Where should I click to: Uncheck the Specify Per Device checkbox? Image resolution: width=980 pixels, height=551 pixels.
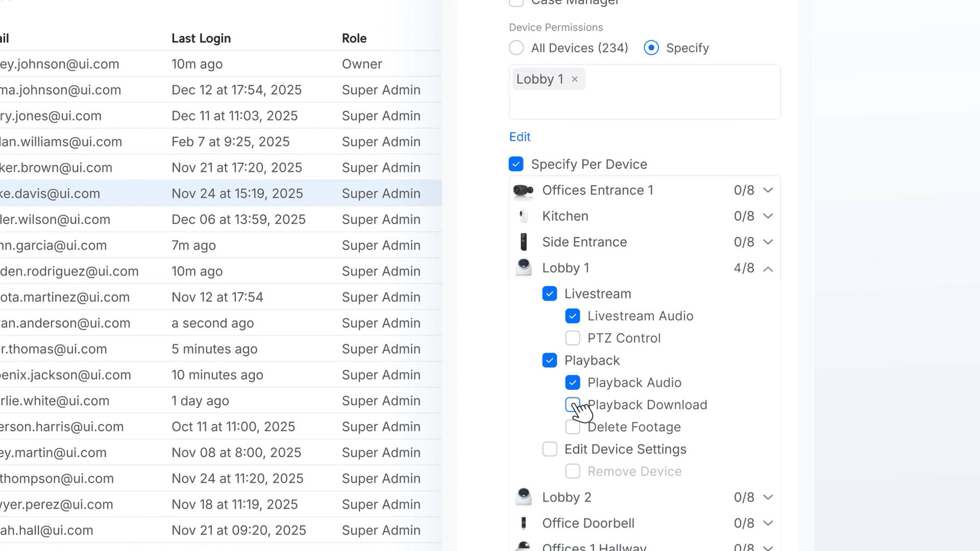516,164
